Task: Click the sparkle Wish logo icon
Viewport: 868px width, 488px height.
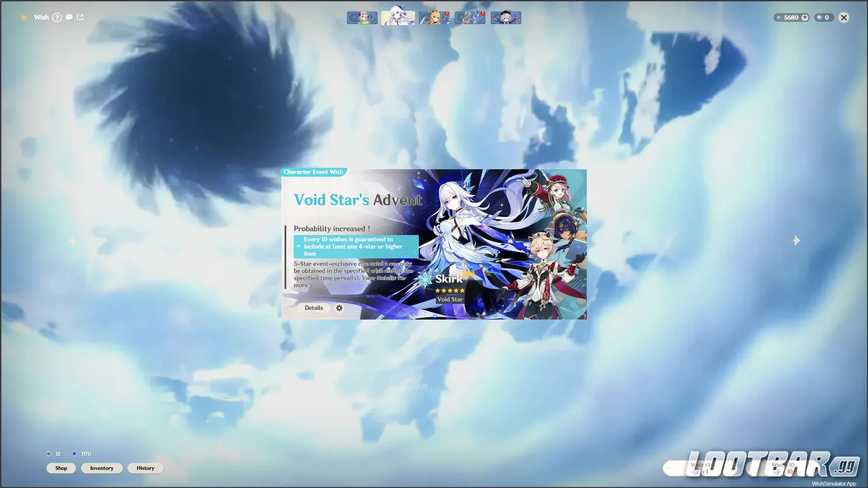Action: (24, 17)
